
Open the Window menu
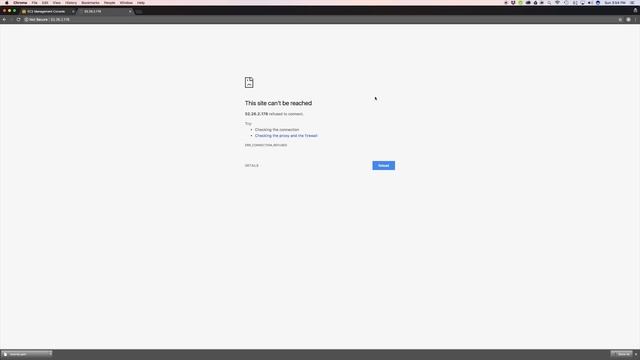click(x=126, y=3)
